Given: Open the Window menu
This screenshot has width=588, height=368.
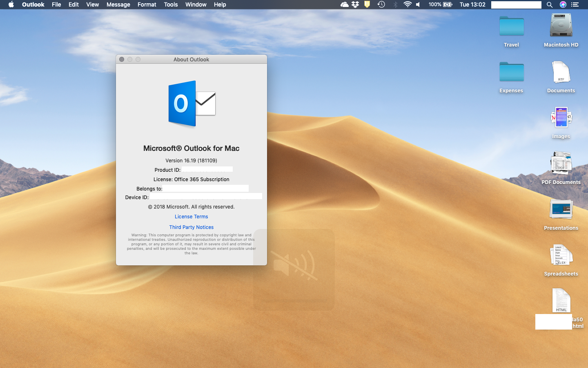Looking at the screenshot, I should pyautogui.click(x=196, y=4).
